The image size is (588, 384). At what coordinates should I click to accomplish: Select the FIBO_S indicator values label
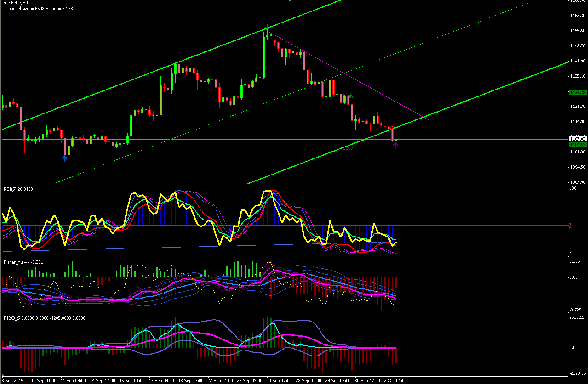click(x=45, y=318)
